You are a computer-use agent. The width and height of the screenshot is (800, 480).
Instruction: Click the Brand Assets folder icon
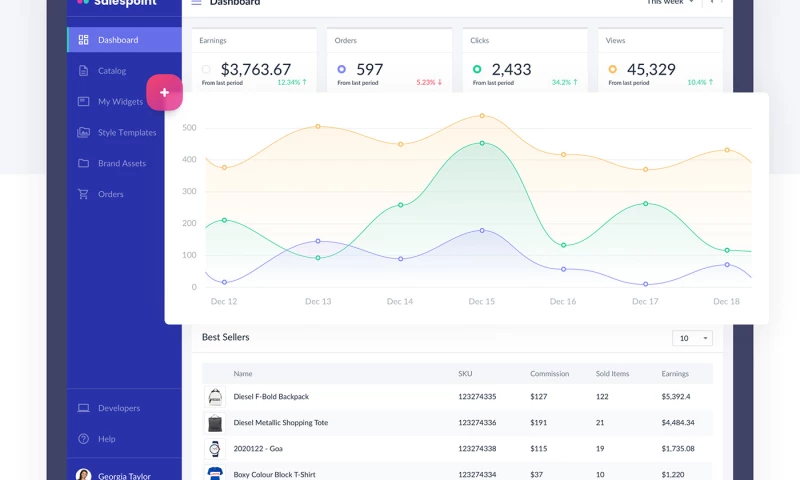coord(83,163)
